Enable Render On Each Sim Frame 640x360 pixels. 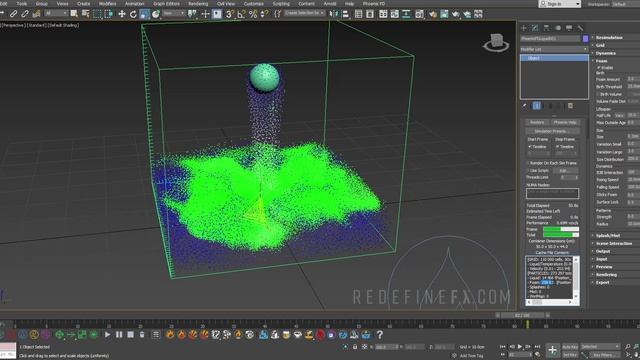[x=528, y=163]
